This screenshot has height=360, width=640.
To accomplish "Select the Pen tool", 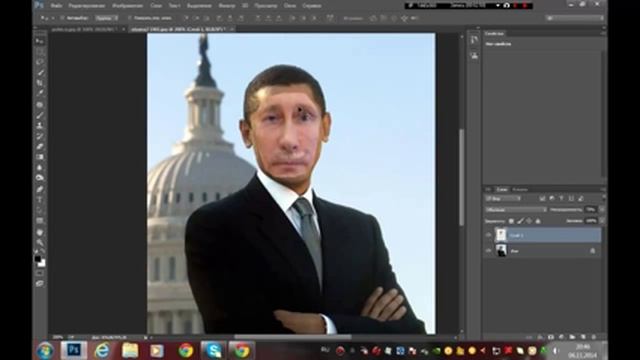I will click(x=40, y=189).
